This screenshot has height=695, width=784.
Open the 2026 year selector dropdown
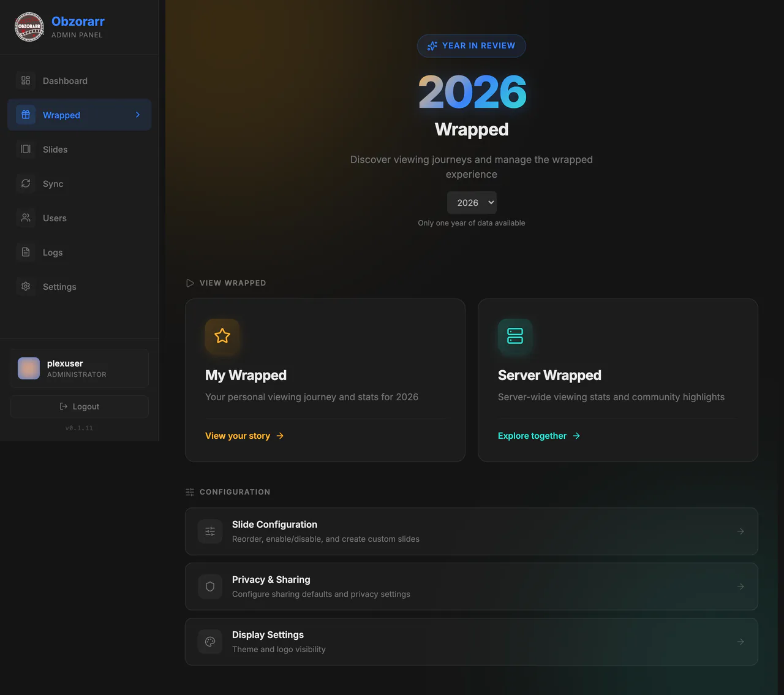(472, 203)
